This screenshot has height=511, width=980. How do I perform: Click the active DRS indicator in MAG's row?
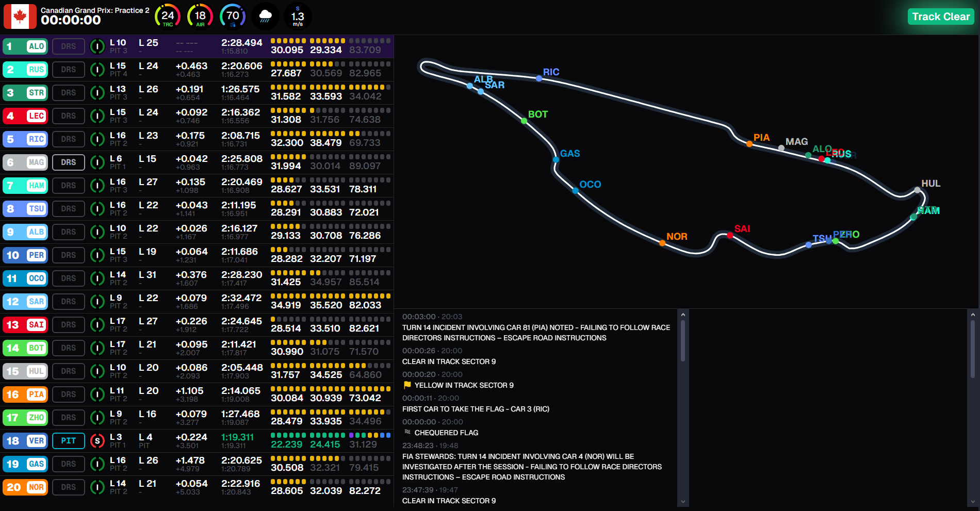click(x=69, y=162)
